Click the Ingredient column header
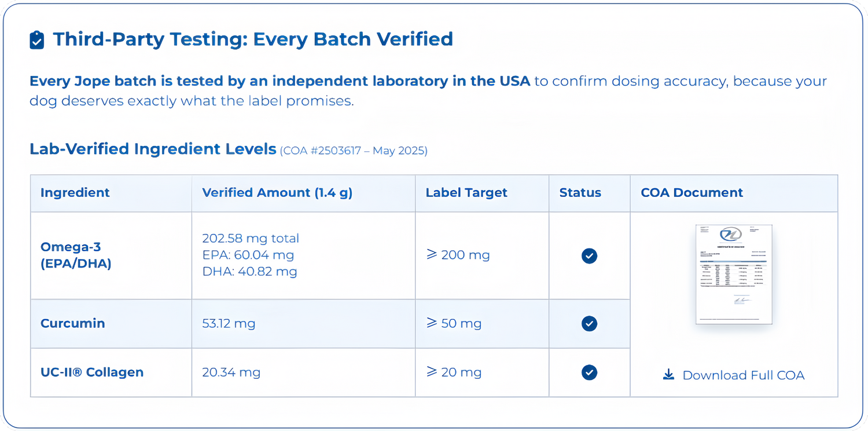Image resolution: width=868 pixels, height=431 pixels. [x=75, y=193]
